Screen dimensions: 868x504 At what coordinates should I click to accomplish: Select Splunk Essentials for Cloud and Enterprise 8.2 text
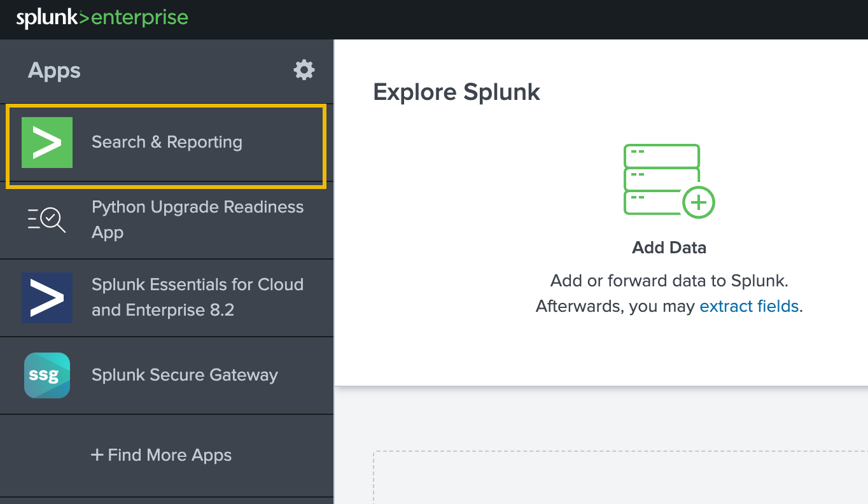tap(197, 297)
